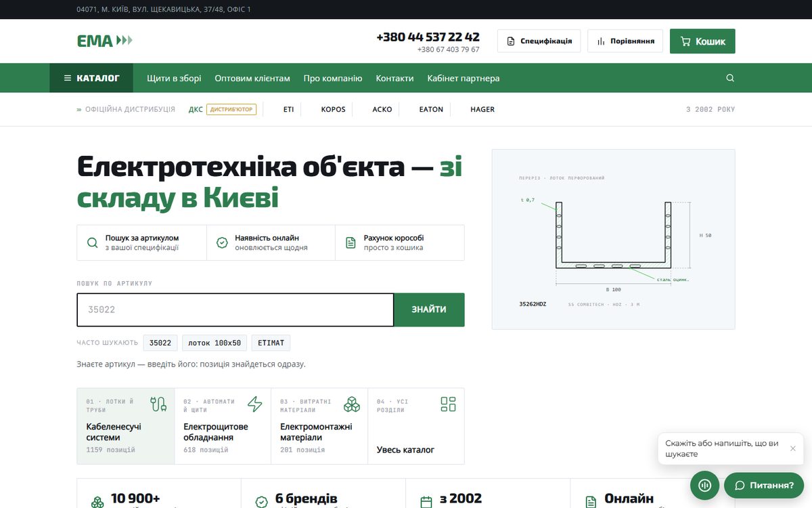The image size is (812, 508).
Task: Click the document icon beside Рахунок юрособі
Action: pos(351,242)
